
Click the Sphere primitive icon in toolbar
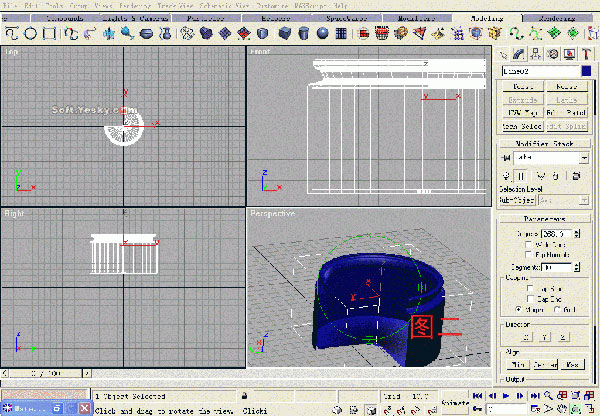pyautogui.click(x=323, y=34)
